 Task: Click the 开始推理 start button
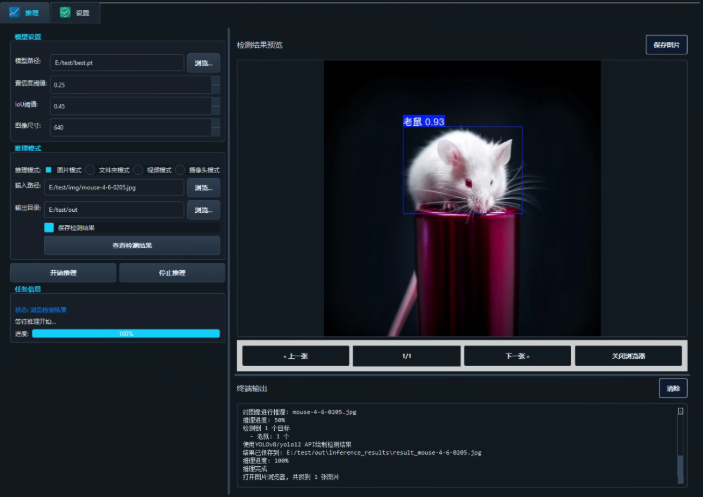click(63, 272)
